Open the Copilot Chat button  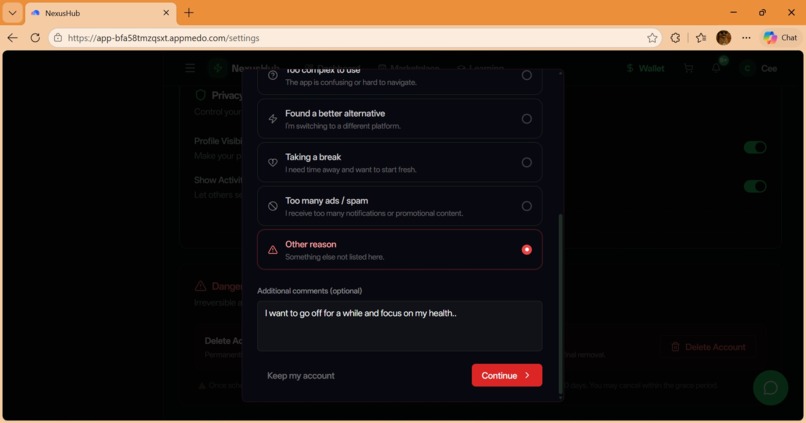[x=780, y=38]
